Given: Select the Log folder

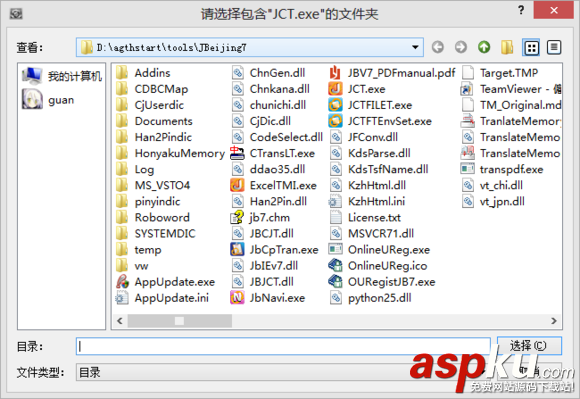Looking at the screenshot, I should pos(135,169).
